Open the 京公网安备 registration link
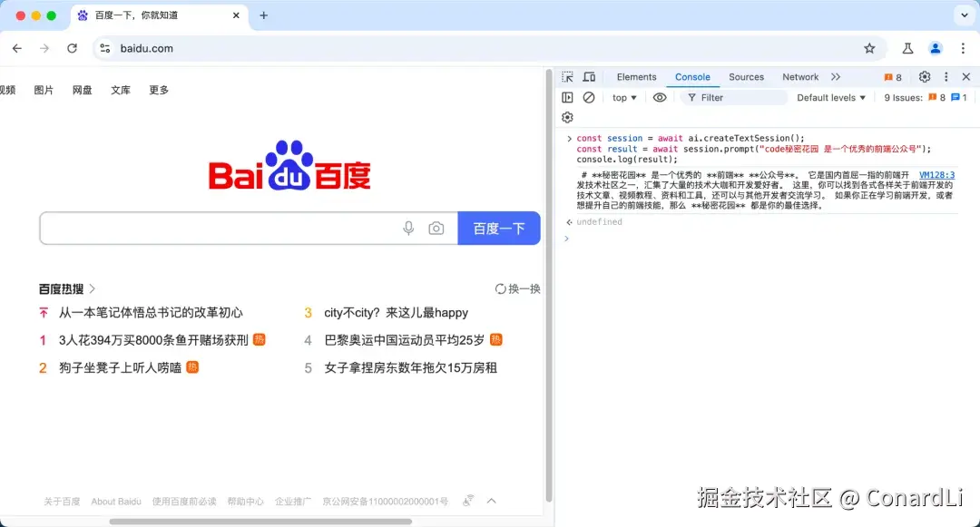 click(385, 502)
